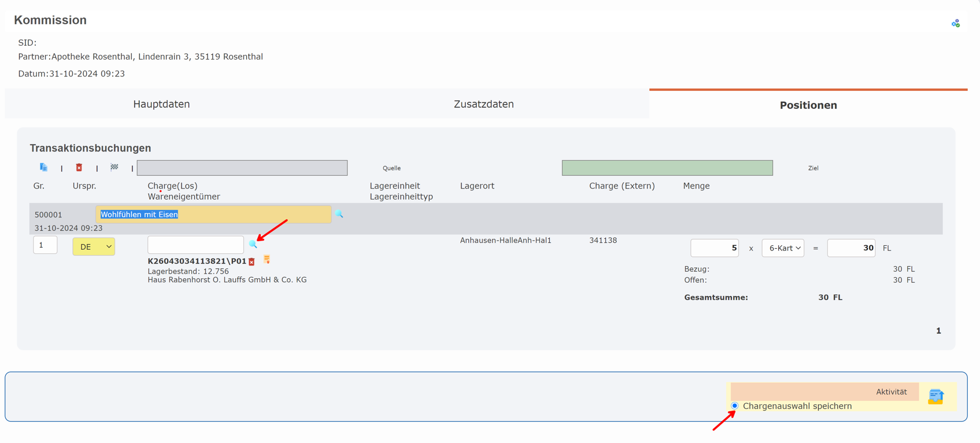The width and height of the screenshot is (980, 443).
Task: Select the Chargenauswahl speichern radio button
Action: (x=735, y=406)
